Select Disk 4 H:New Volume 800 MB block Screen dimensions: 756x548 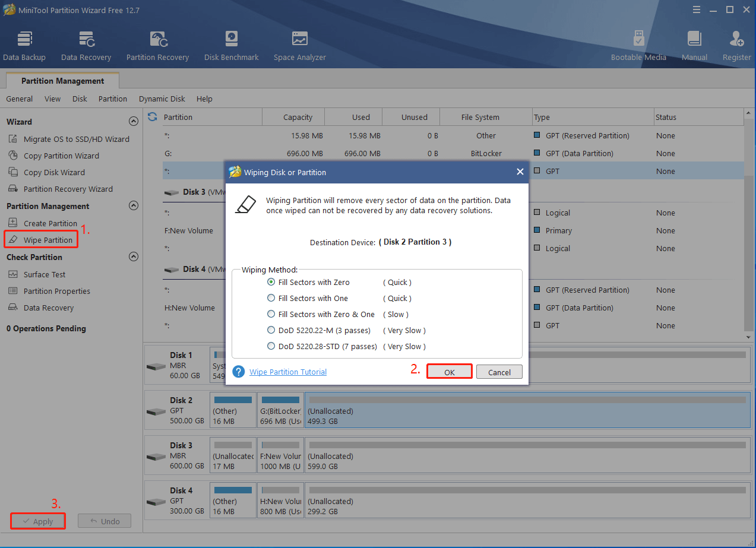click(280, 501)
